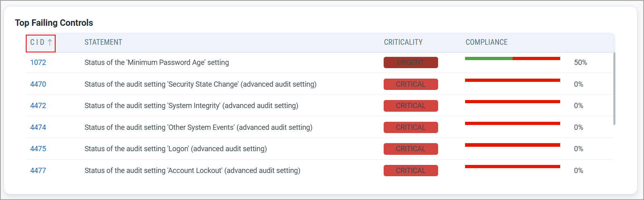
Task: Click the table's vertical scrollbar thumb
Action: point(614,88)
